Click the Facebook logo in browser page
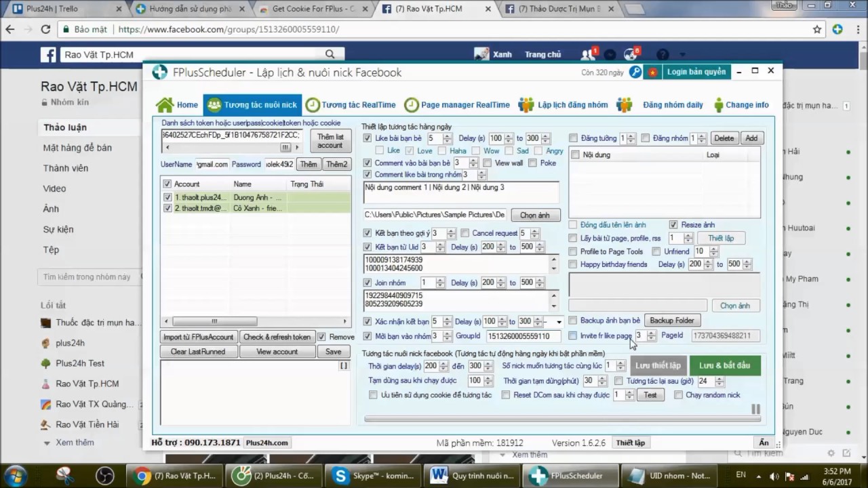Viewport: 868px width, 488px height. pos(47,55)
